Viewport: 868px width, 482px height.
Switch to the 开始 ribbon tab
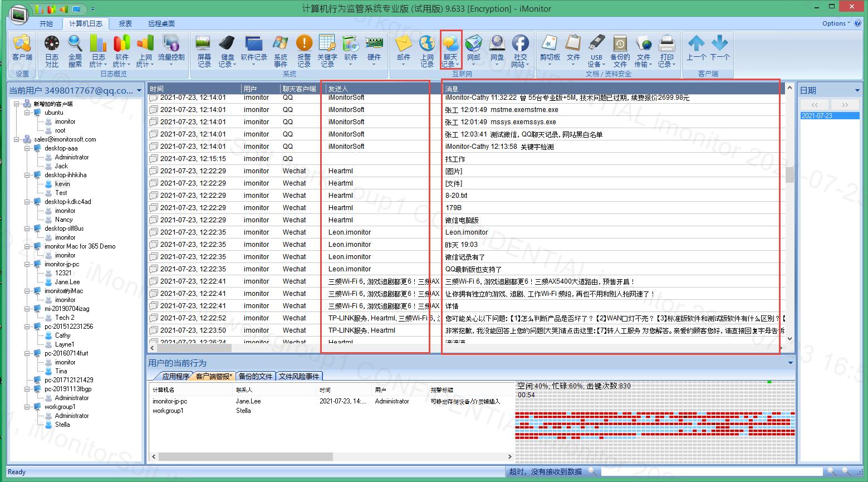tap(46, 23)
